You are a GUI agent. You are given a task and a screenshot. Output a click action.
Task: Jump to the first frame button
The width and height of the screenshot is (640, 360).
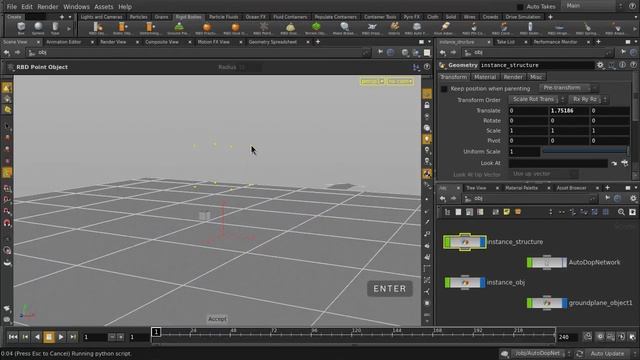13,337
